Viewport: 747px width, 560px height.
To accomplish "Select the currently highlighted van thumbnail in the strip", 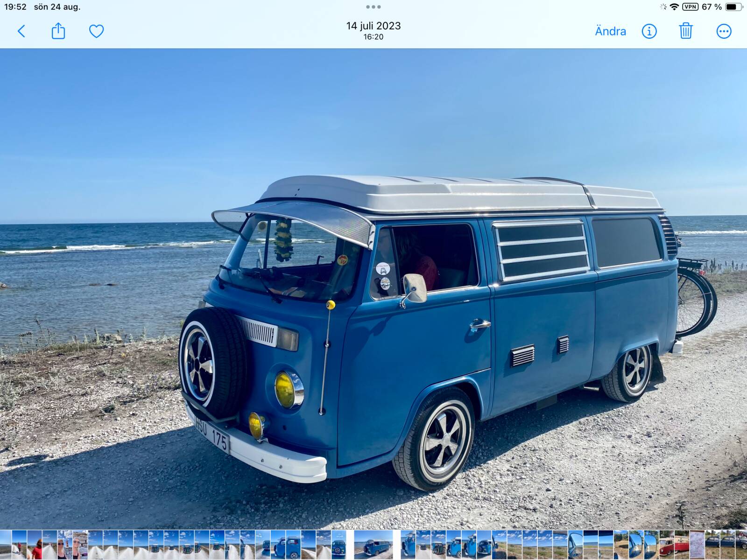I will 373,545.
